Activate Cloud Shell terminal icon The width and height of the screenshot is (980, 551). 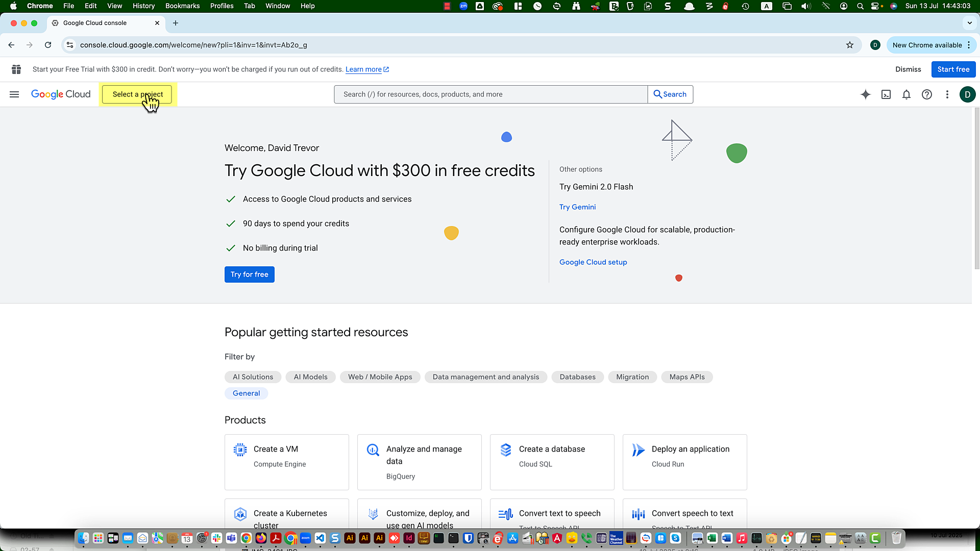coord(886,94)
